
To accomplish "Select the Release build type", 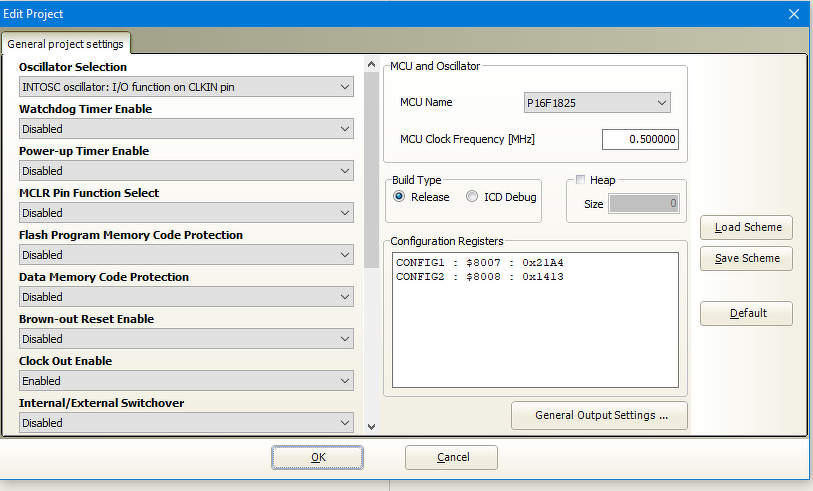I will pos(400,197).
